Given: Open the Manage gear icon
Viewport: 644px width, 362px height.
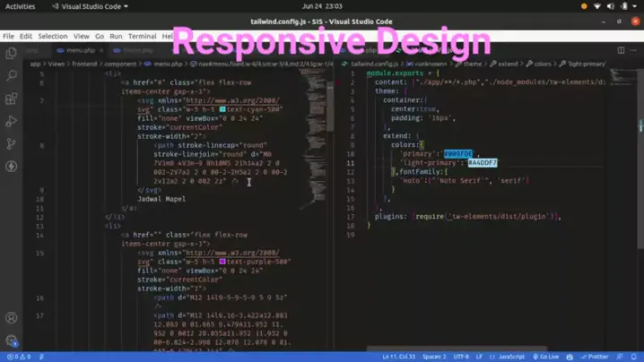Looking at the screenshot, I should tap(12, 340).
